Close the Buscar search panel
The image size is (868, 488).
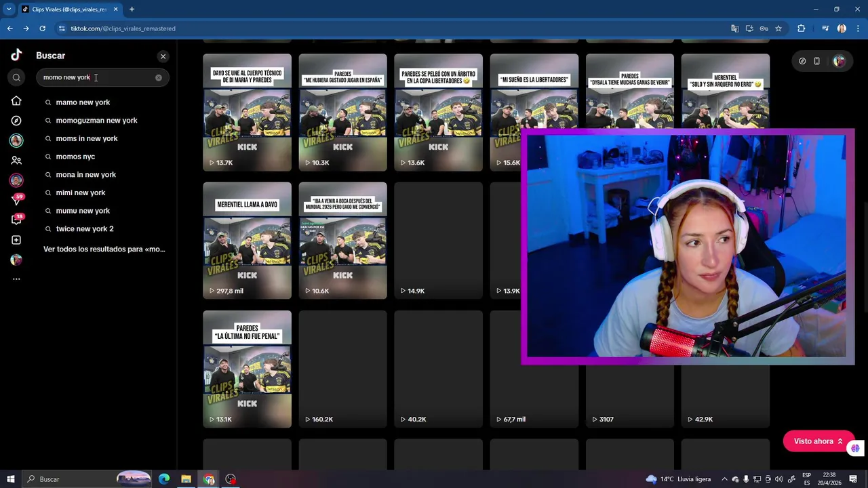[x=163, y=56]
